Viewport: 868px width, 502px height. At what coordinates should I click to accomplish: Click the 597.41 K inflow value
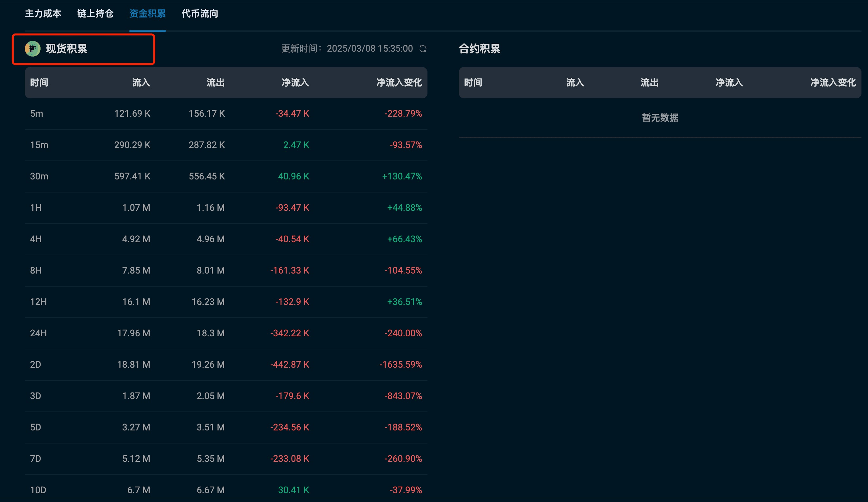132,176
